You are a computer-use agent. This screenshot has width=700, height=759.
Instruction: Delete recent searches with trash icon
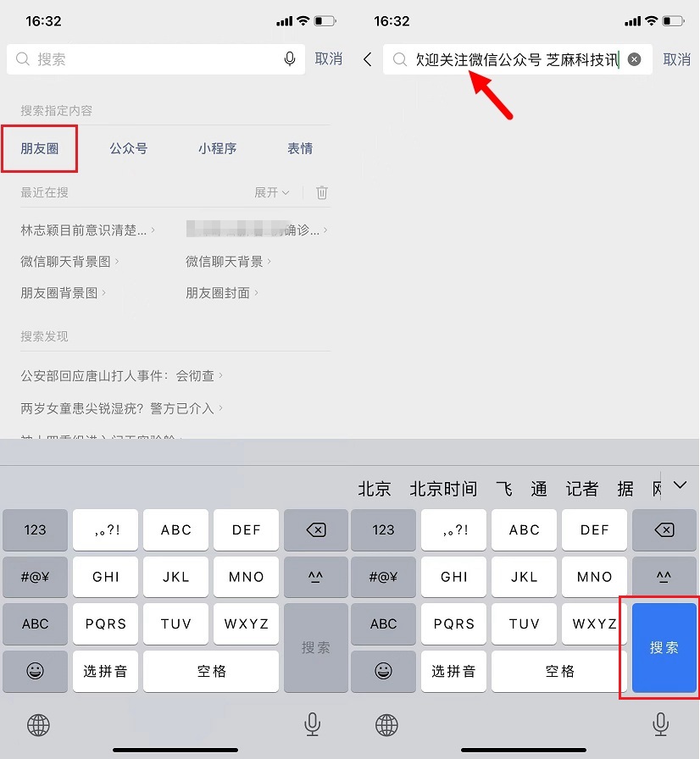[x=322, y=192]
